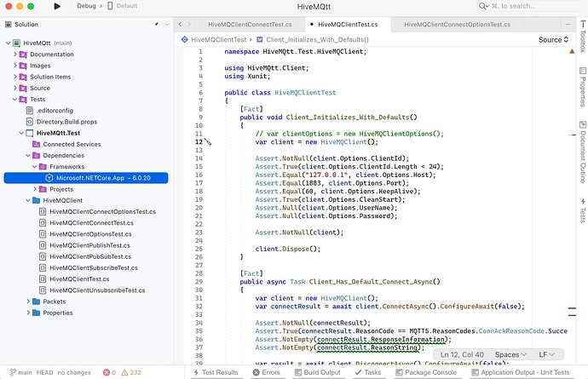Open HiveMQClientSubscribeTest.cs in the tree
Screen dimensions: 588x379
(x=94, y=268)
